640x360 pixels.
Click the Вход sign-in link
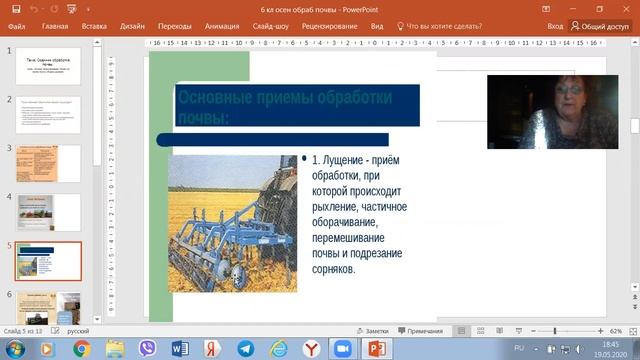555,26
